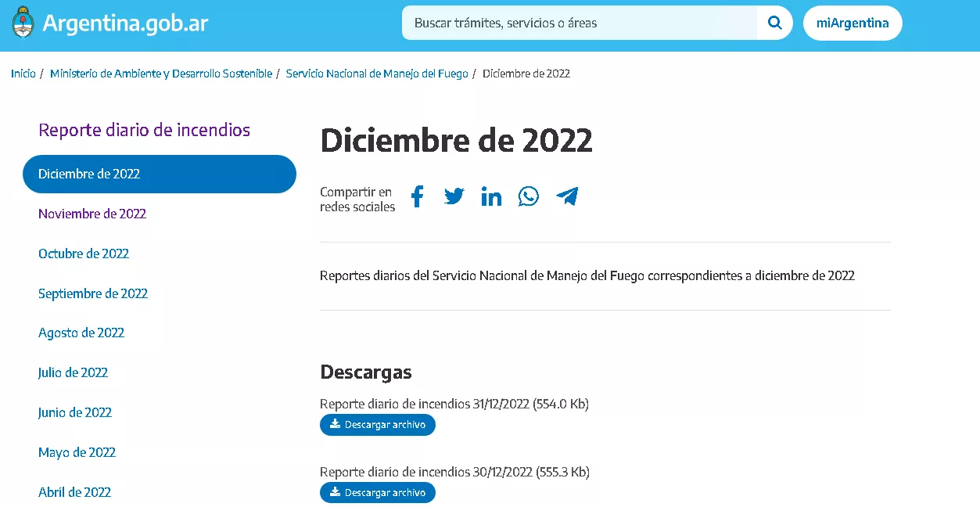
Task: Click the Argentina national coat of arms logo
Action: coord(23,23)
